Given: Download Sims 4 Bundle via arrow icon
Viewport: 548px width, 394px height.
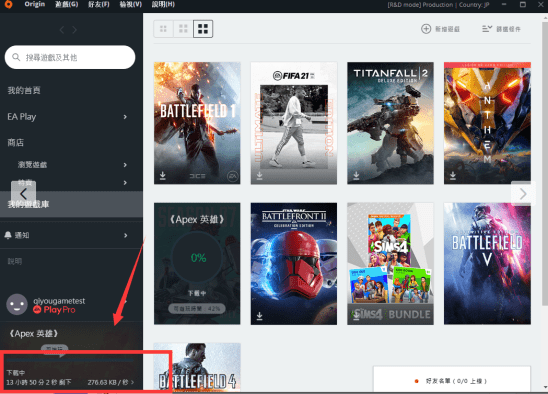Looking at the screenshot, I should 356,315.
